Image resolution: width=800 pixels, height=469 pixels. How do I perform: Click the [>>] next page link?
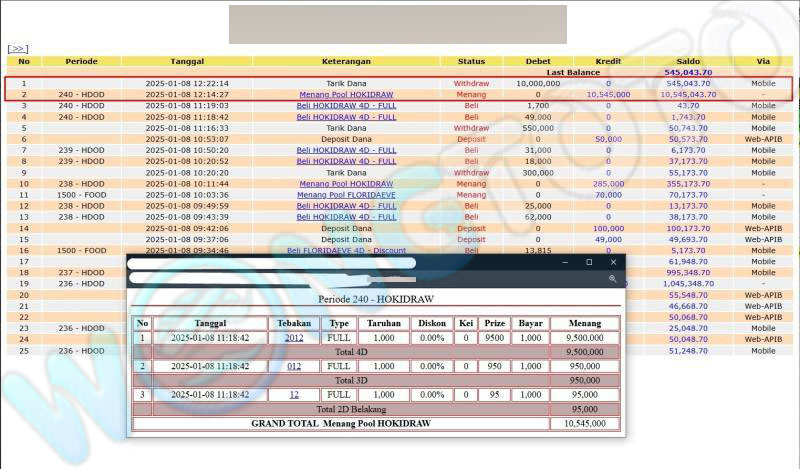point(17,48)
